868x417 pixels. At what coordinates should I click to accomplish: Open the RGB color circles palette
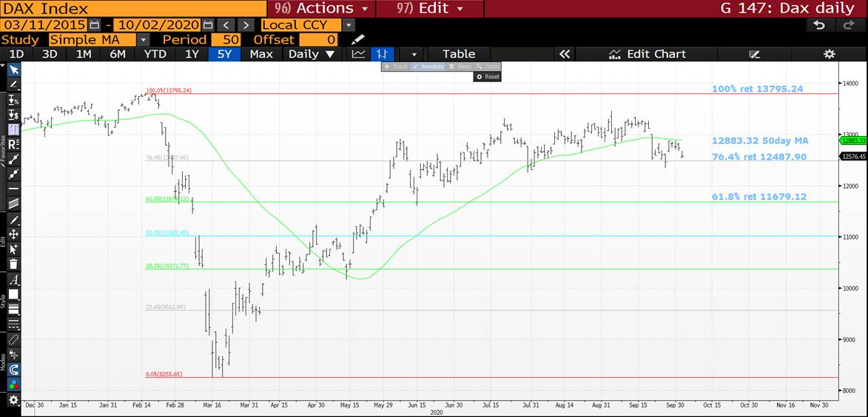14,384
